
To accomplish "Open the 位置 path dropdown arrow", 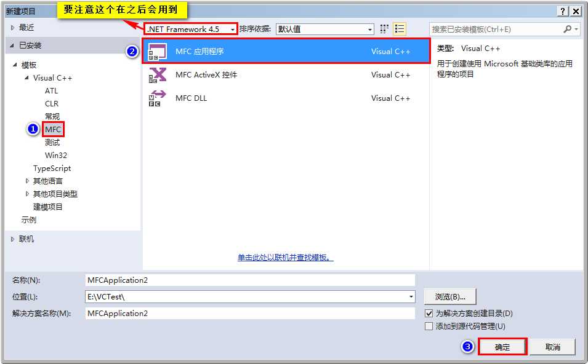I will point(411,296).
